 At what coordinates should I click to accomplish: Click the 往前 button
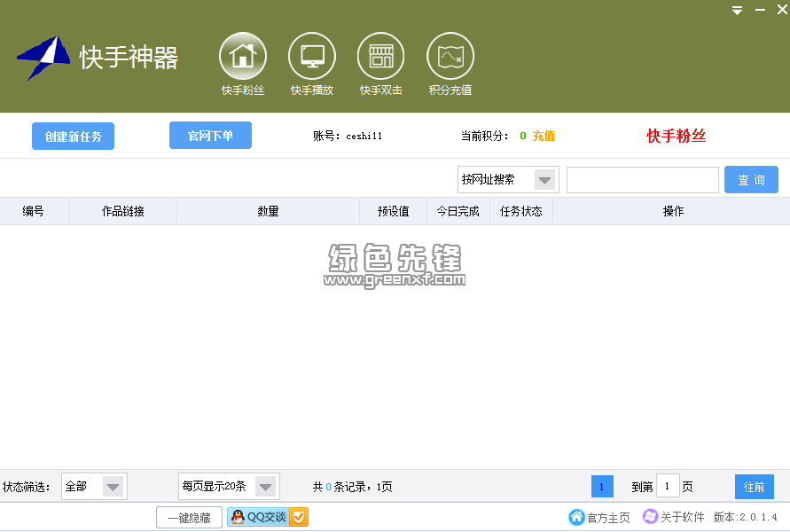coord(755,487)
